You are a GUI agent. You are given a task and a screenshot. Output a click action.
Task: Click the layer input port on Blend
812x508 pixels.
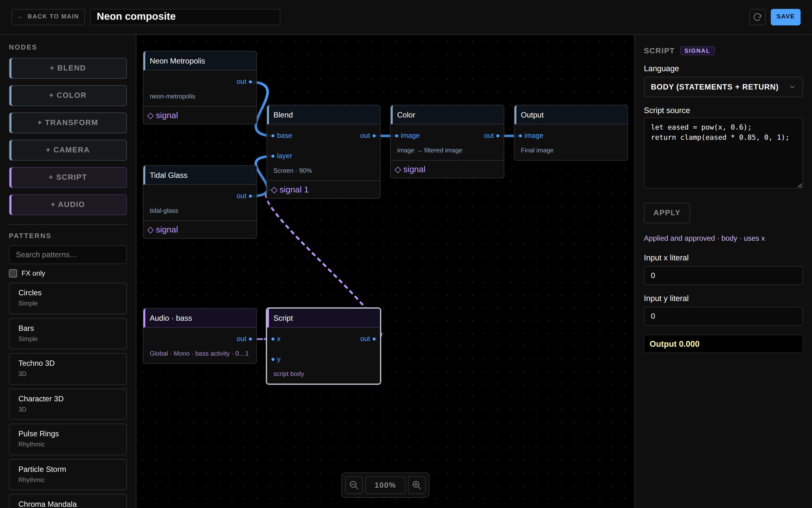(273, 156)
